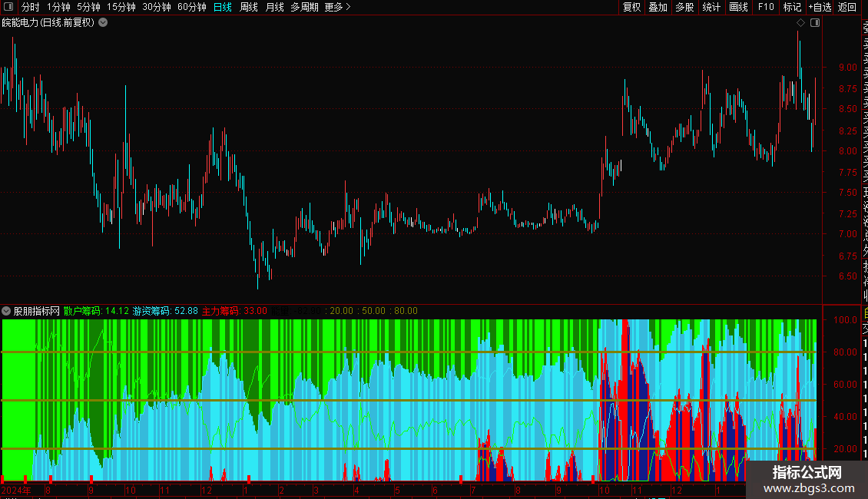868x499 pixels.
Task: Select the 30分钟 period tab
Action: (x=157, y=7)
